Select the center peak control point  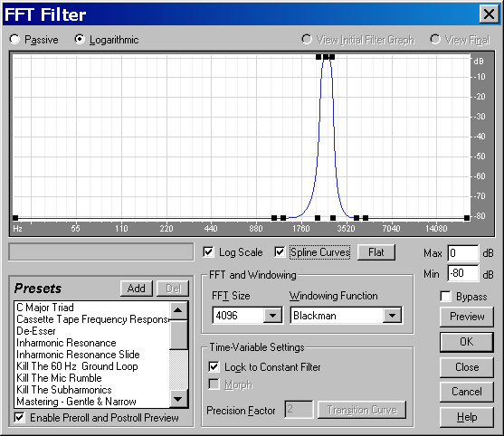326,57
